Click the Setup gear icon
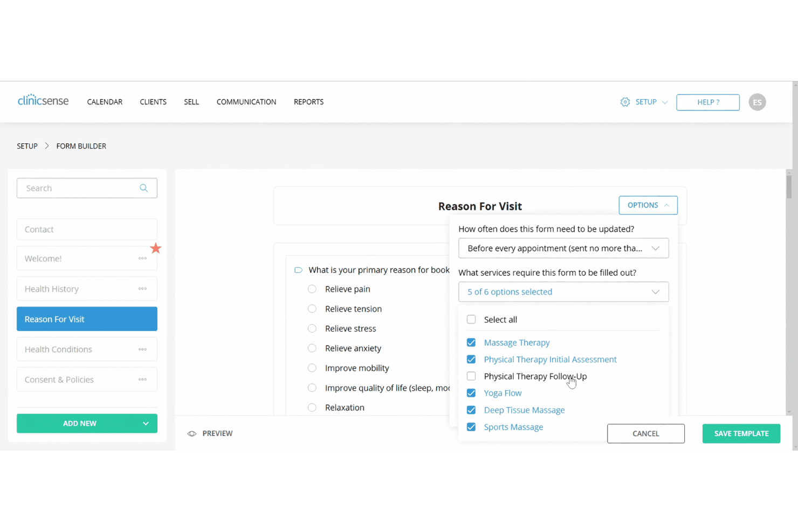Image resolution: width=798 pixels, height=532 pixels. point(625,102)
